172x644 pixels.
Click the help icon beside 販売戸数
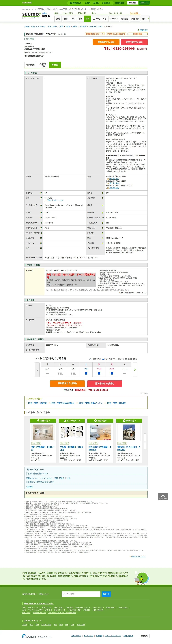pos(41,193)
